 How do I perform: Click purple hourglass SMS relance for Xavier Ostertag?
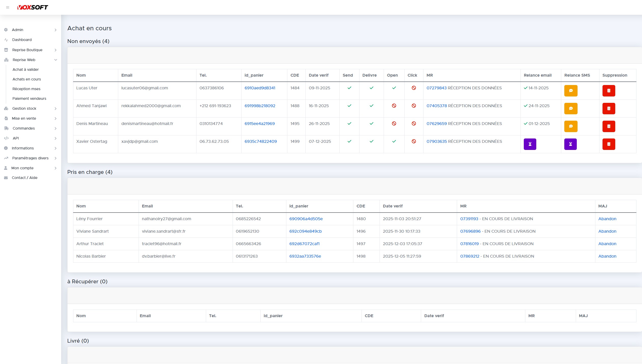coord(570,144)
